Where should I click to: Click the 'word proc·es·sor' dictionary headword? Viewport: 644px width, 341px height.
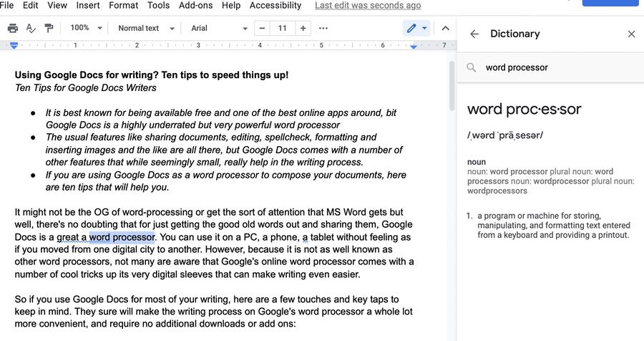524,109
